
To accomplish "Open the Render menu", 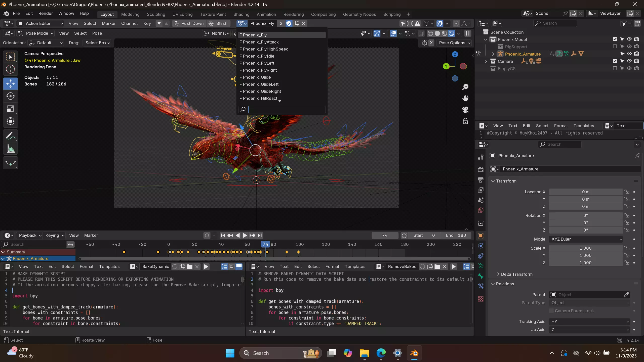I will (x=46, y=13).
